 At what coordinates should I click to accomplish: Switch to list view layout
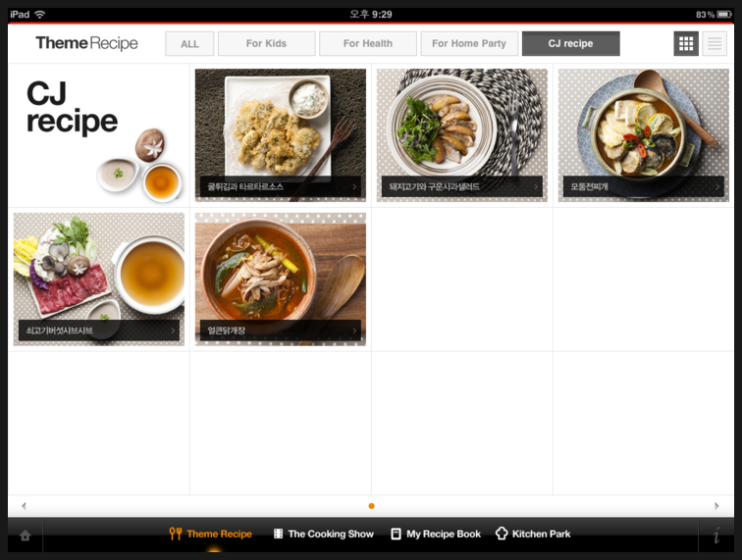[715, 43]
